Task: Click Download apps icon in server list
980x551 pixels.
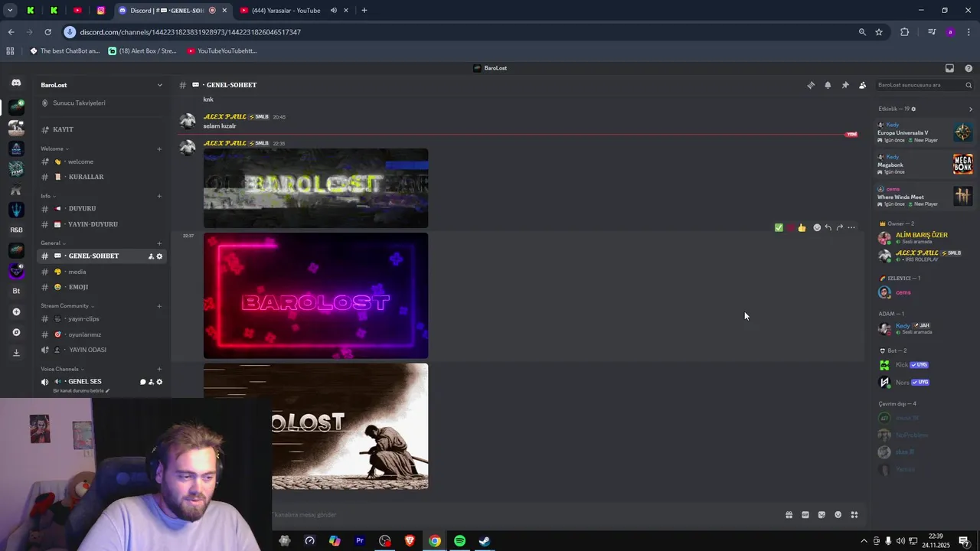Action: (x=16, y=353)
